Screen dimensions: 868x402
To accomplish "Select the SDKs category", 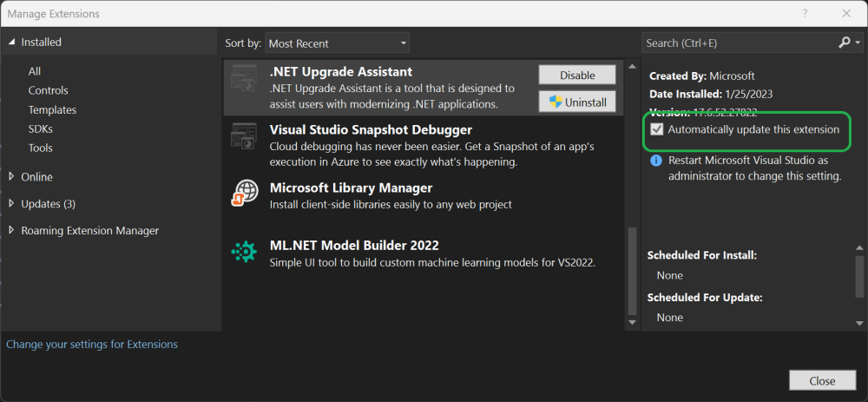I will (x=41, y=129).
